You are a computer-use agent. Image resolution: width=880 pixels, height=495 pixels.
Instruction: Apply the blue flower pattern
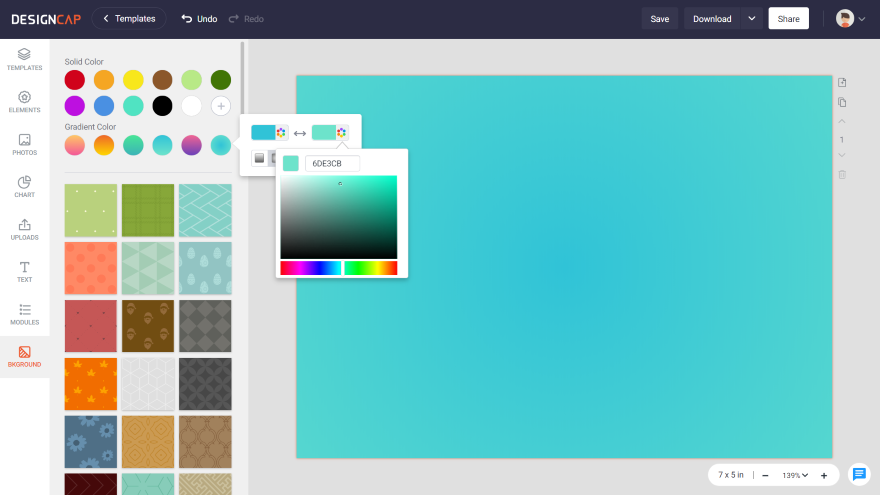91,442
